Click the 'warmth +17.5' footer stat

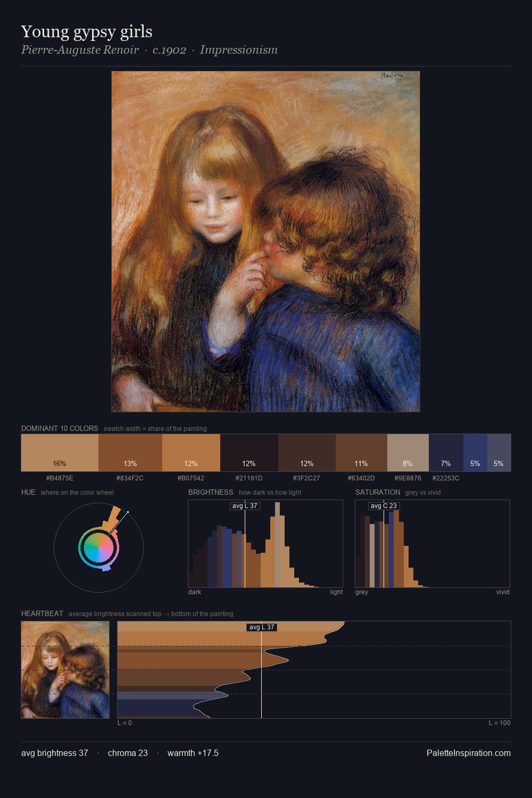(x=193, y=753)
